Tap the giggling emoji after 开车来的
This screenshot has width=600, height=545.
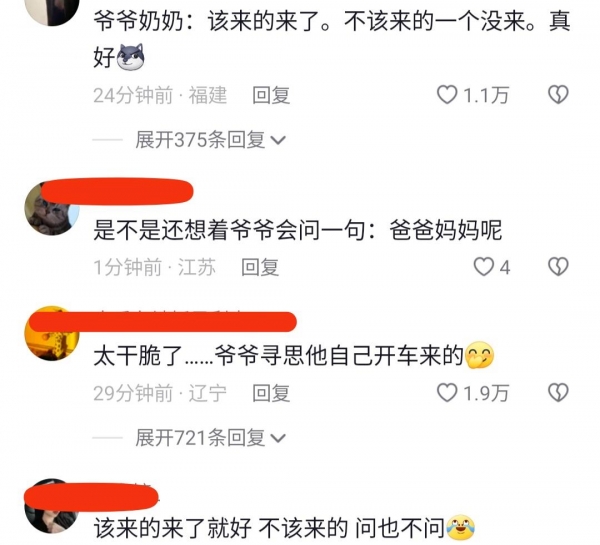479,355
